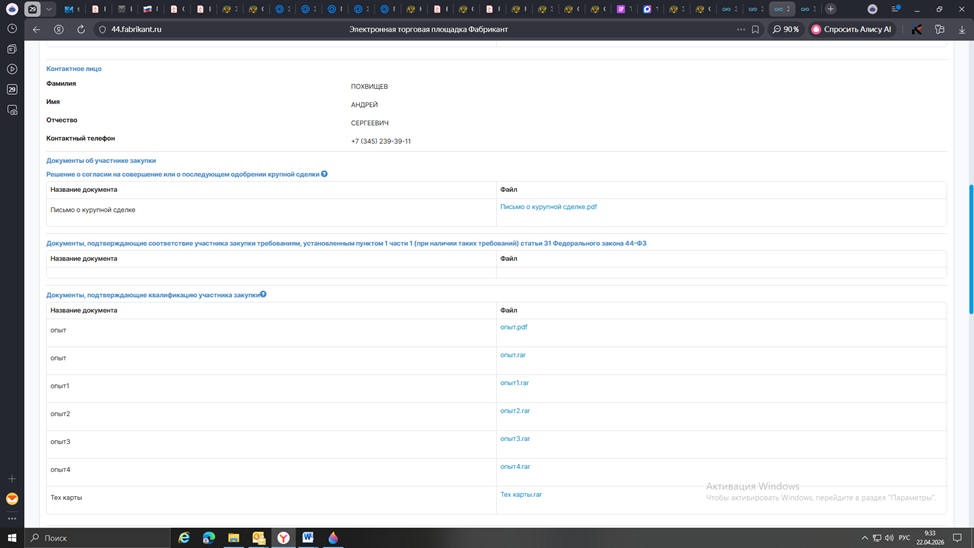Viewport: 974px width, 548px height.
Task: Open the Тех карты.rar file link
Action: pyautogui.click(x=521, y=495)
